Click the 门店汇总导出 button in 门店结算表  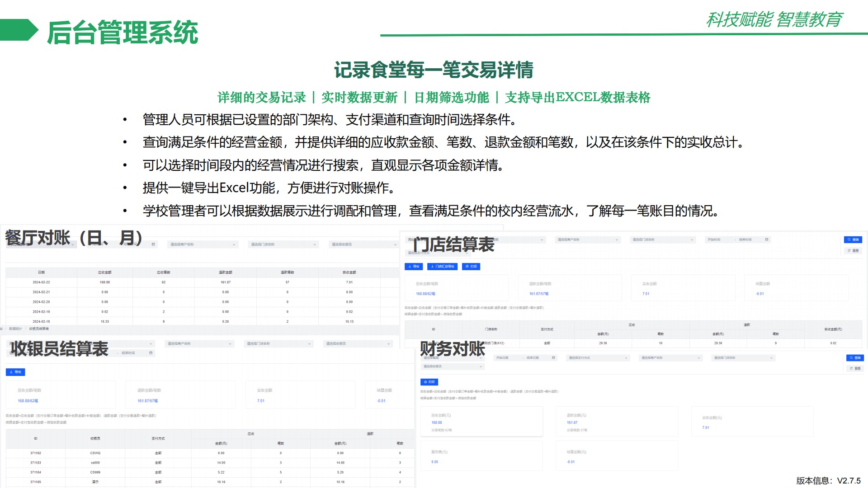(x=443, y=267)
